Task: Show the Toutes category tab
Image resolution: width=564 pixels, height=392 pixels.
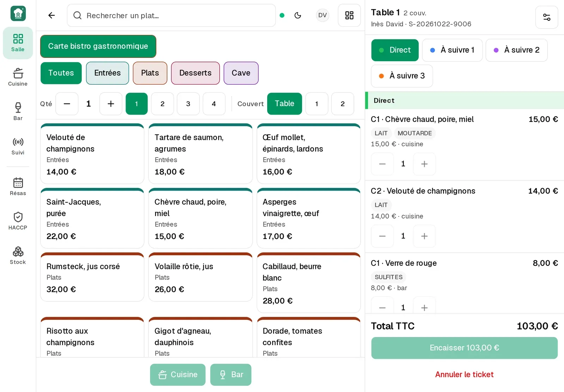Action: point(61,73)
